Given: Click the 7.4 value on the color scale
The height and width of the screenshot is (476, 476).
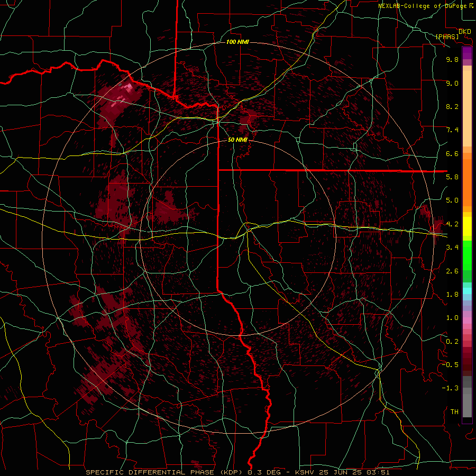Looking at the screenshot, I should (452, 130).
